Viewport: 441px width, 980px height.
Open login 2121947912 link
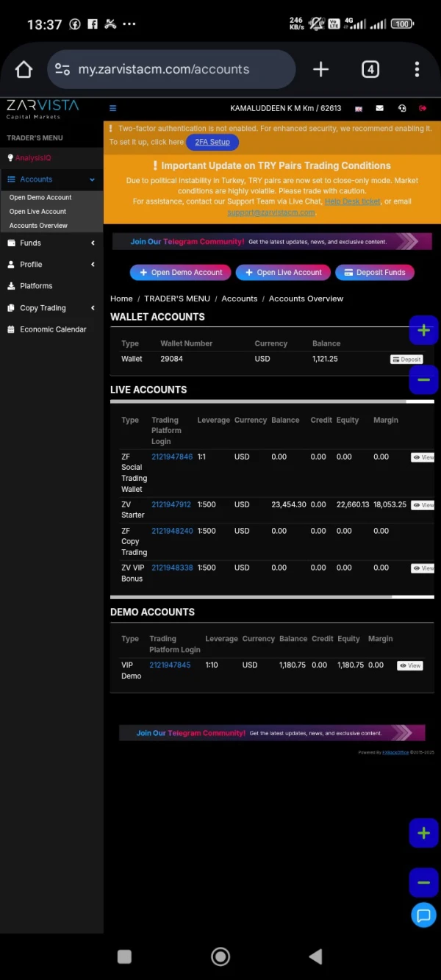(x=171, y=505)
